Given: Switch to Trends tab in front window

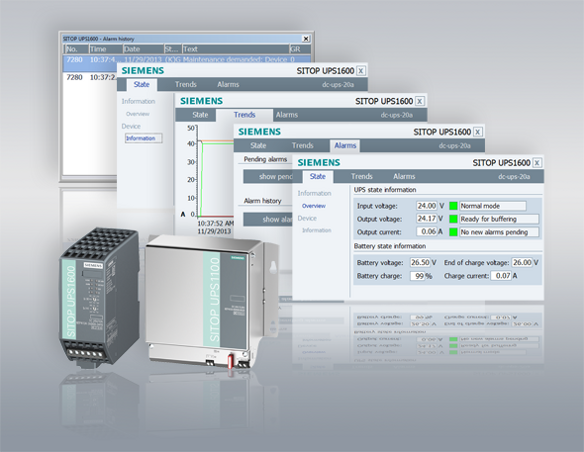Looking at the screenshot, I should [361, 176].
